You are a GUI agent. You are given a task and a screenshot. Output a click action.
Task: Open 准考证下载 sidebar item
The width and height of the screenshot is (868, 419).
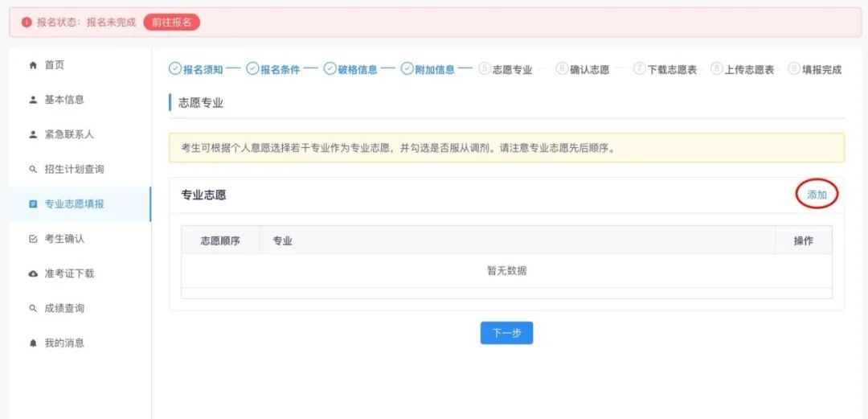[80, 273]
